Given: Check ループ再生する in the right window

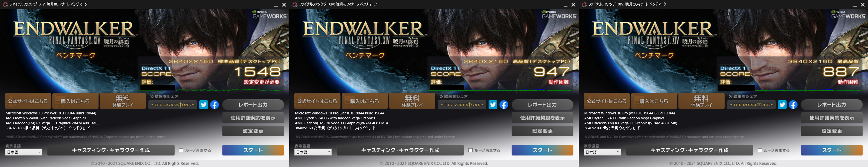Looking at the screenshot, I should click(x=760, y=151).
